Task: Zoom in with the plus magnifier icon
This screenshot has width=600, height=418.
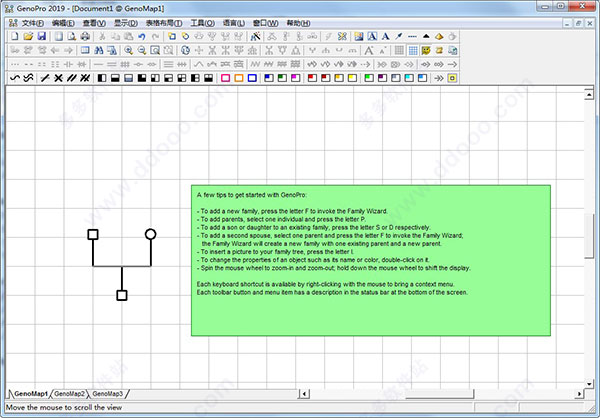Action: coord(128,50)
